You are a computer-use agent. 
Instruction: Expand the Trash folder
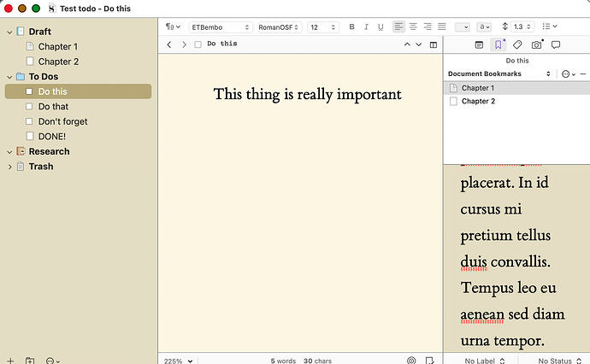(x=9, y=167)
